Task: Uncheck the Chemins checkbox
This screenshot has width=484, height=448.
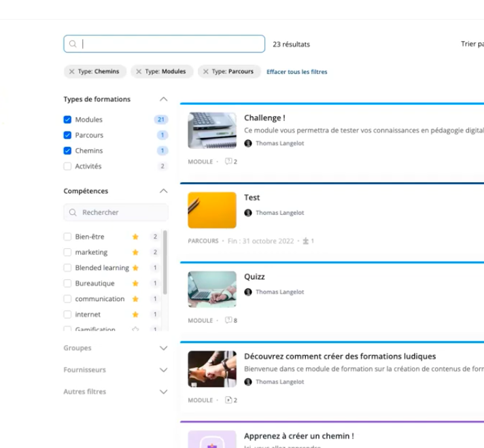Action: [x=67, y=151]
